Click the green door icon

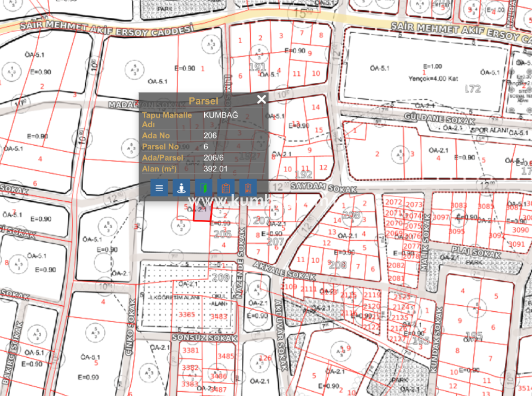[203, 188]
